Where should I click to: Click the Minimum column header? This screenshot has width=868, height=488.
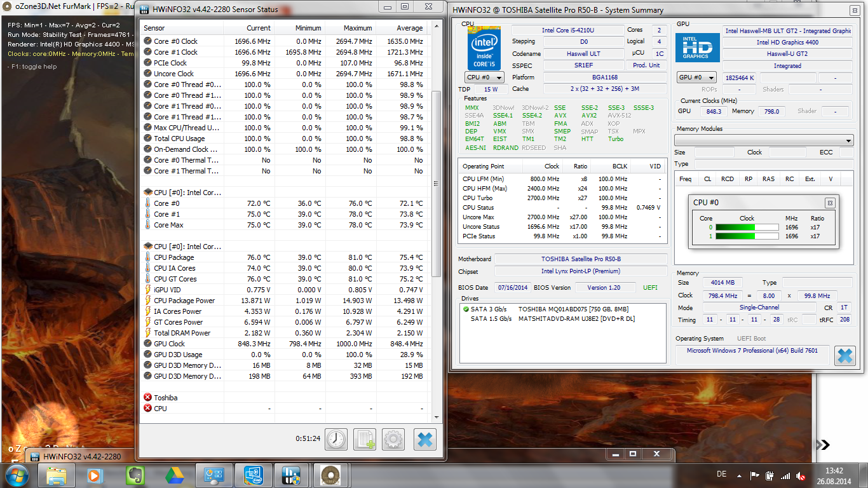tap(299, 28)
